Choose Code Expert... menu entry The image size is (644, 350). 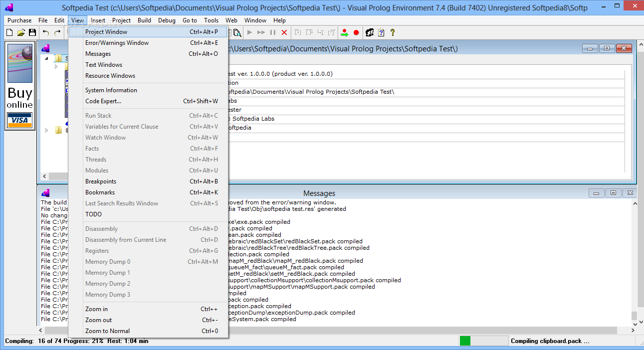point(148,101)
